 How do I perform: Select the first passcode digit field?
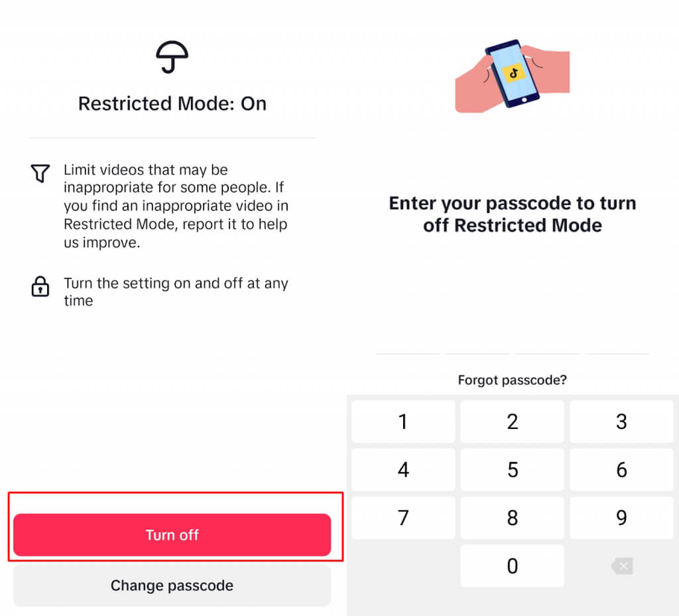tap(408, 345)
